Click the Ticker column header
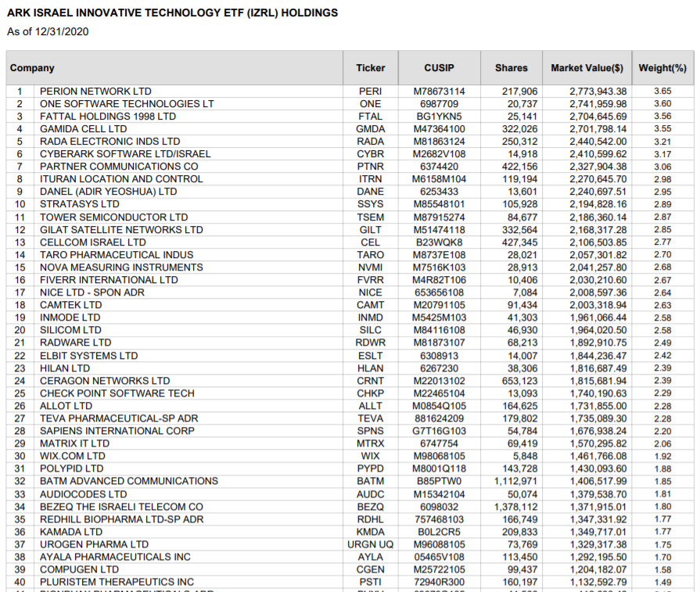This screenshot has height=592, width=700. pos(370,68)
